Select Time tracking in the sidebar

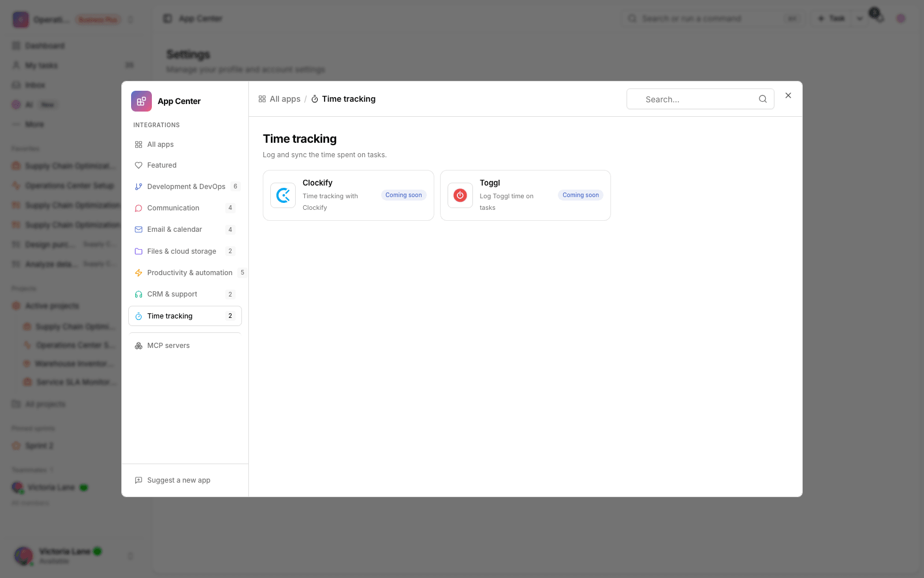click(185, 316)
